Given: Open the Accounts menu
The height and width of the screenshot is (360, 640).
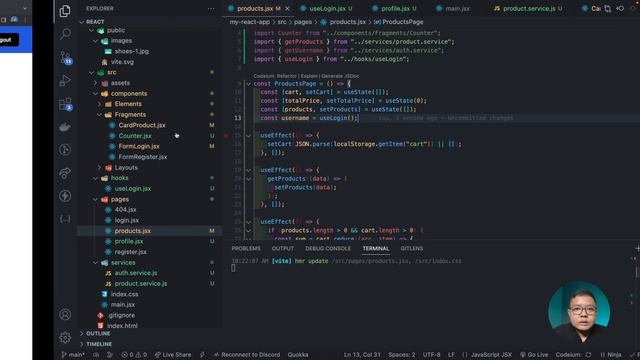Looking at the screenshot, I should (65, 315).
